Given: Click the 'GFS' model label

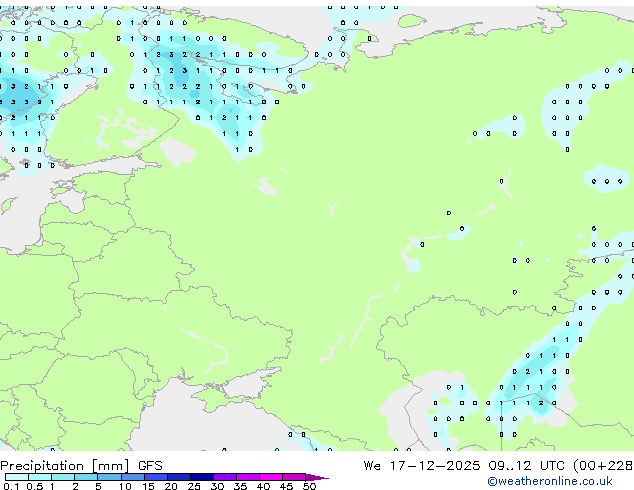Looking at the screenshot, I should tap(150, 466).
